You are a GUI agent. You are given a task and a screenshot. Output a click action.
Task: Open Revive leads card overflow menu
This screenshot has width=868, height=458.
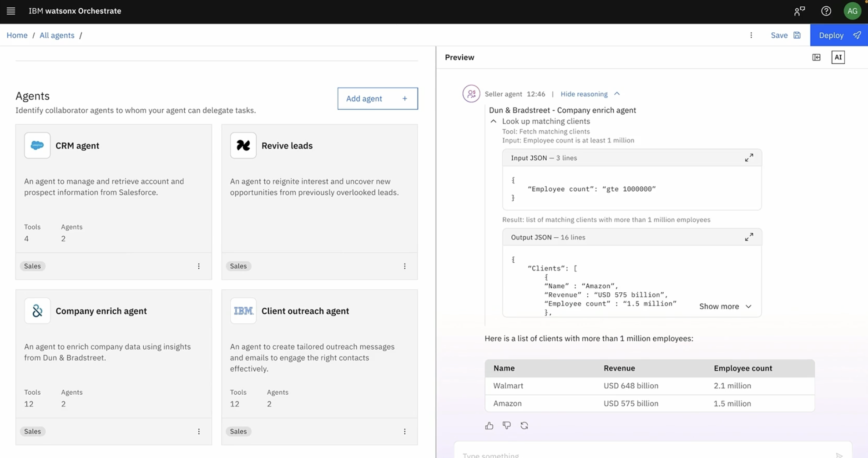tap(405, 266)
